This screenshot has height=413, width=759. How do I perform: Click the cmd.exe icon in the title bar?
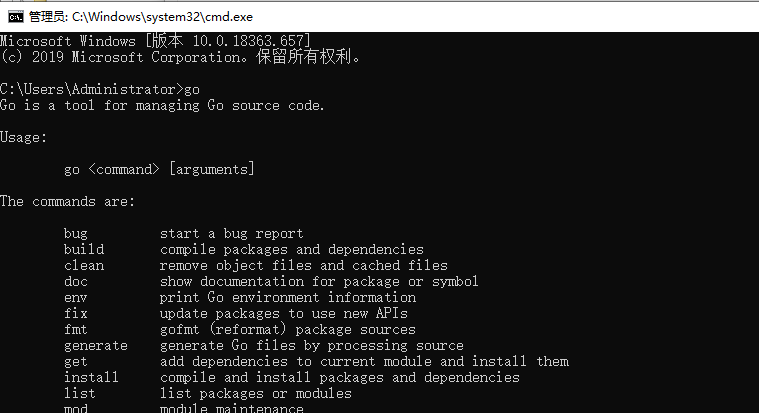[x=16, y=16]
